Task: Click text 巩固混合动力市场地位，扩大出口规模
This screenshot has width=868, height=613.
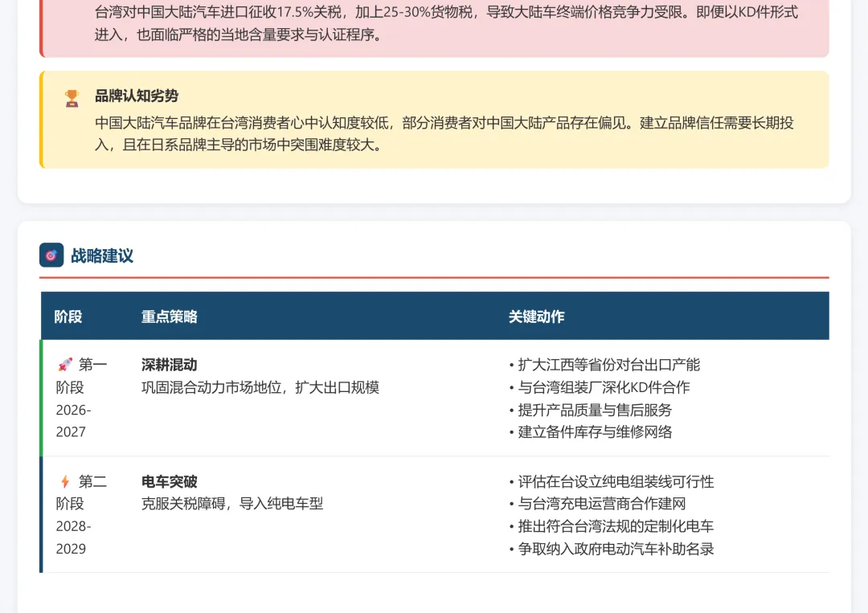Action: point(260,387)
